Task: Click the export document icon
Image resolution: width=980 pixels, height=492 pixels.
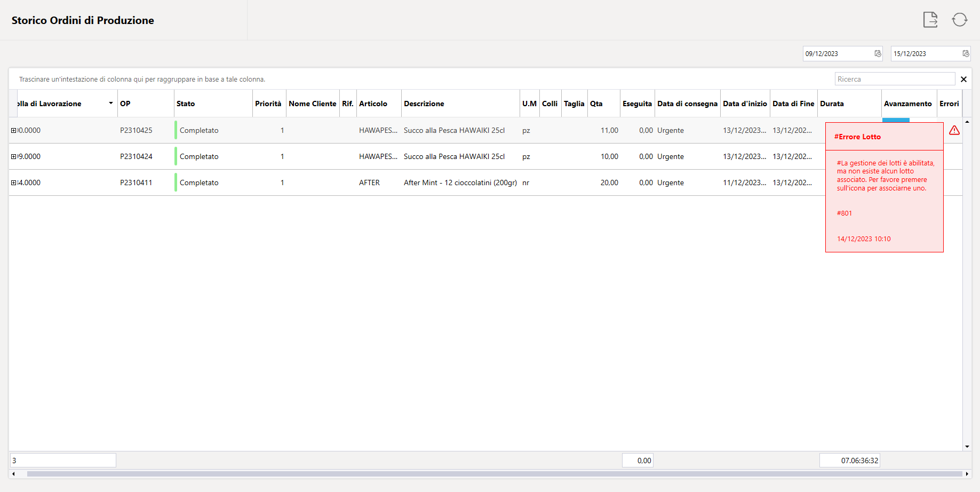Action: pos(930,20)
